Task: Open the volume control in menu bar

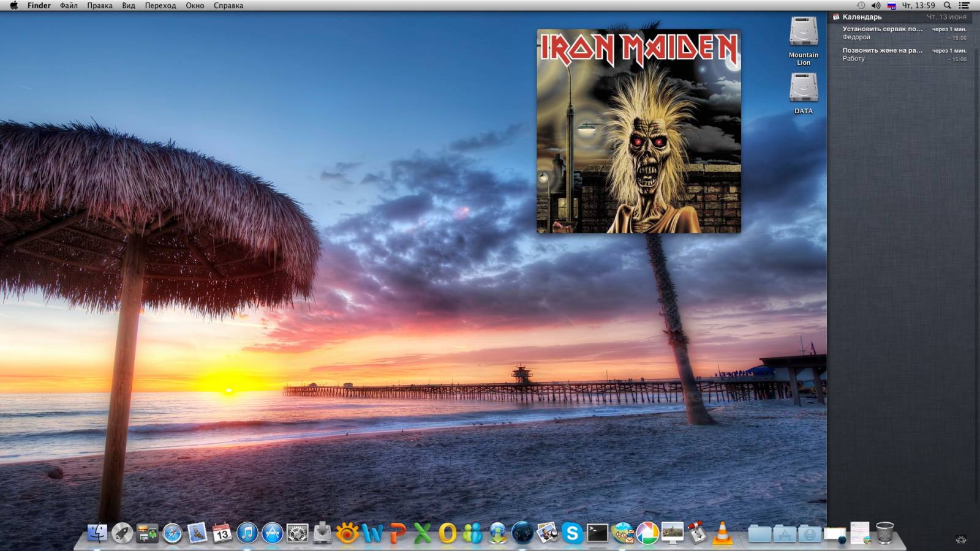Action: [876, 6]
